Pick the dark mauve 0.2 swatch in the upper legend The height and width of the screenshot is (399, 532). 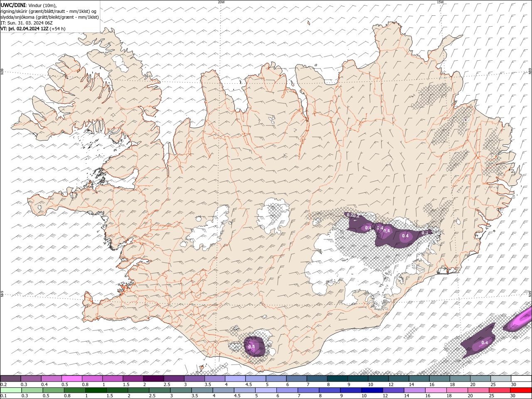(x=10, y=378)
